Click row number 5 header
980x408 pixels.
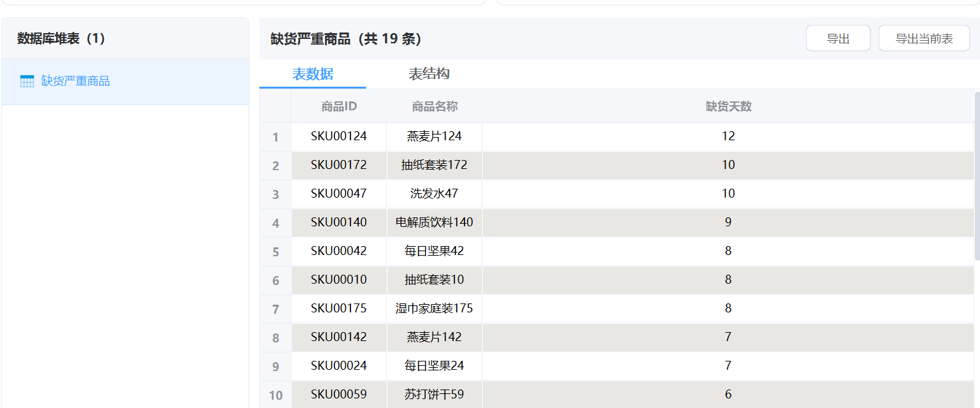tap(275, 252)
